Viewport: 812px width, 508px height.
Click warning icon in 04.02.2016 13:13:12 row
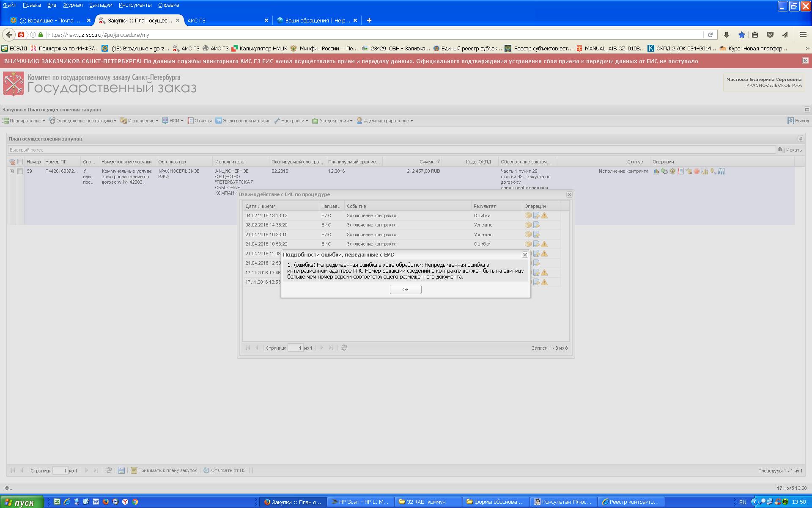pos(544,215)
